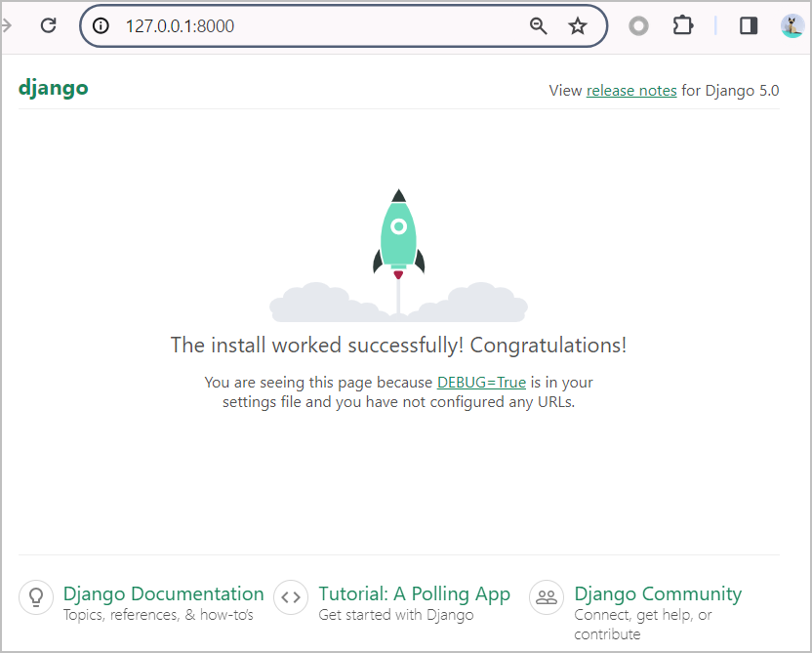The image size is (812, 653).
Task: Visit the Django Community link
Action: [x=658, y=594]
